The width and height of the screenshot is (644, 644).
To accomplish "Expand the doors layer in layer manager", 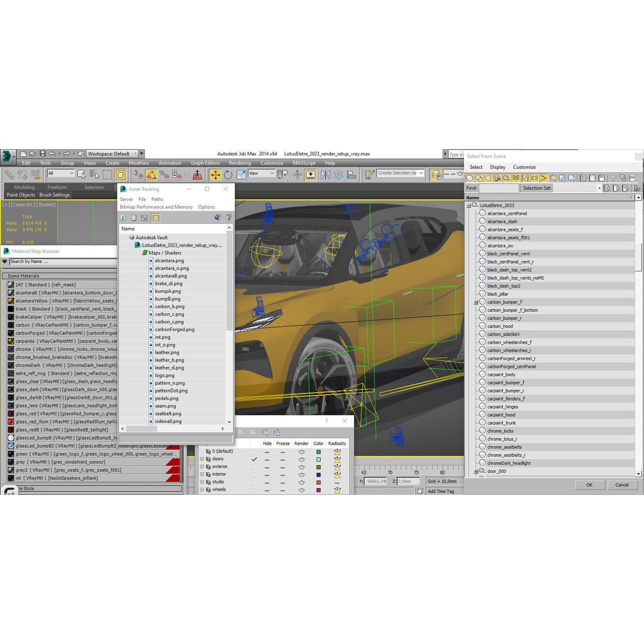I will point(202,459).
